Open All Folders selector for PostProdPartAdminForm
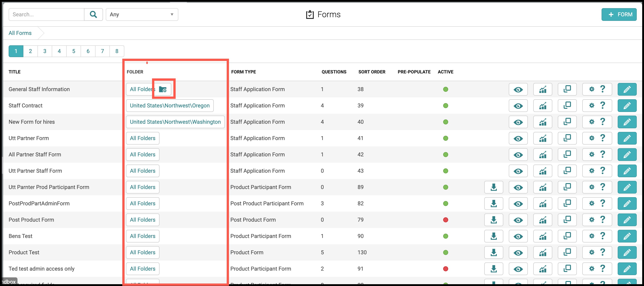The width and height of the screenshot is (644, 286). [143, 204]
